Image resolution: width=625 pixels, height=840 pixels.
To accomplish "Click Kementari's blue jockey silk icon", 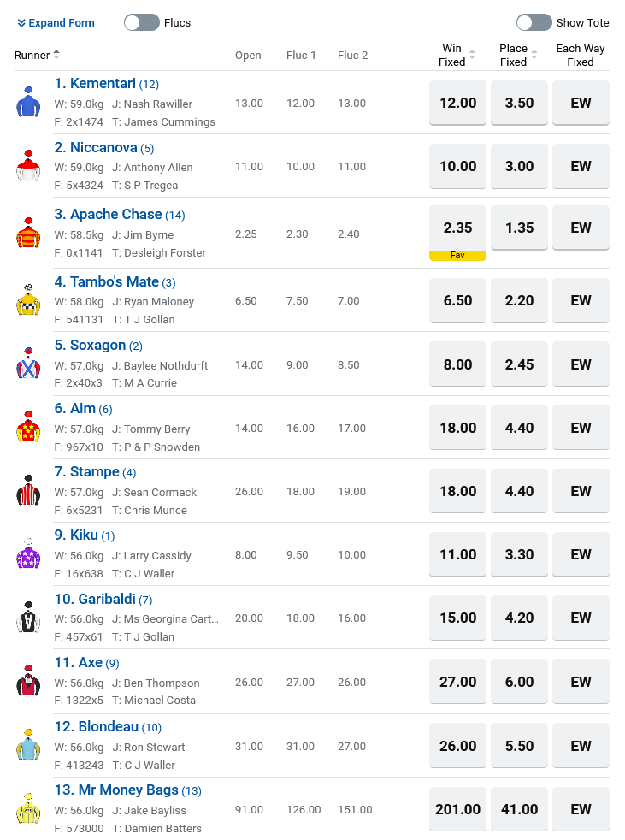I will click(28, 103).
